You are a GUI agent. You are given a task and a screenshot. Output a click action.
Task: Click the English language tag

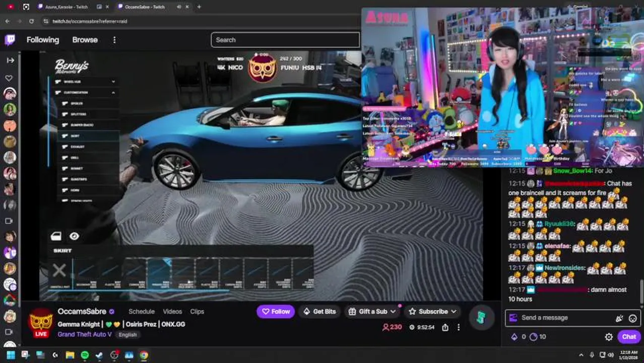(128, 335)
